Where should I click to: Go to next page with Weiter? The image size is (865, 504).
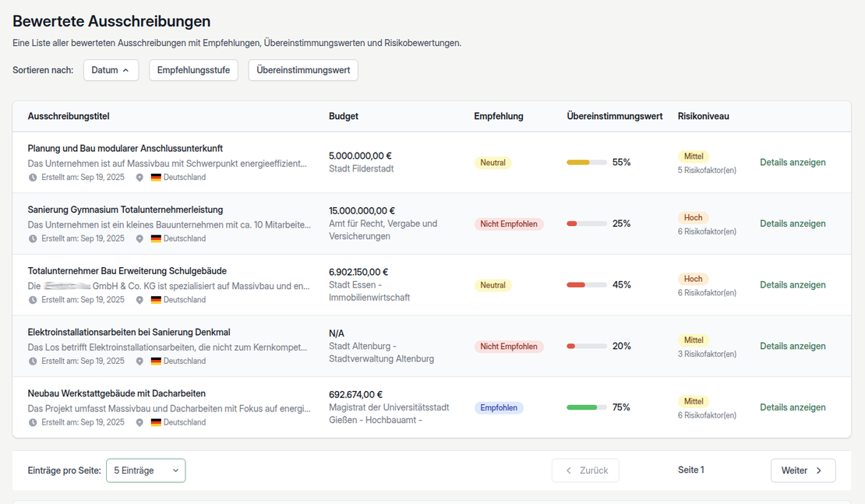click(803, 471)
